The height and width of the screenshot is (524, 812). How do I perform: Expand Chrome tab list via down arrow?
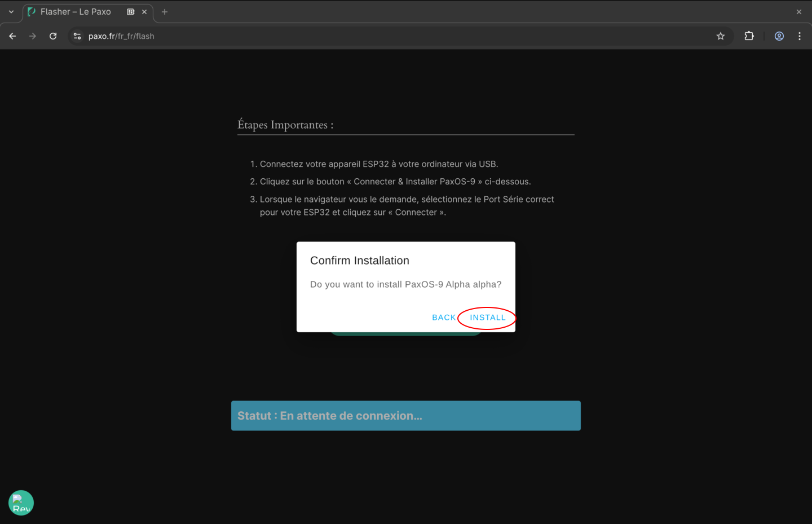(12, 11)
